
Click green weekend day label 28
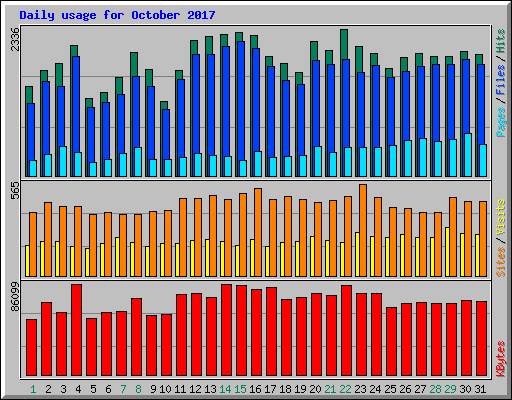(435, 389)
